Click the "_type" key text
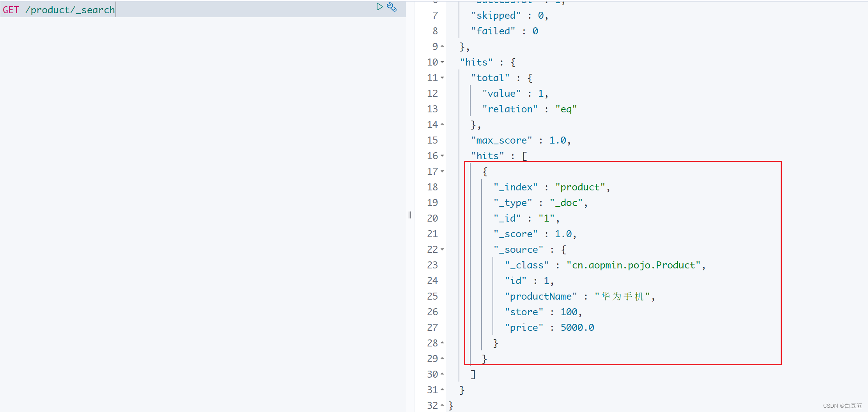868x412 pixels. [x=513, y=203]
